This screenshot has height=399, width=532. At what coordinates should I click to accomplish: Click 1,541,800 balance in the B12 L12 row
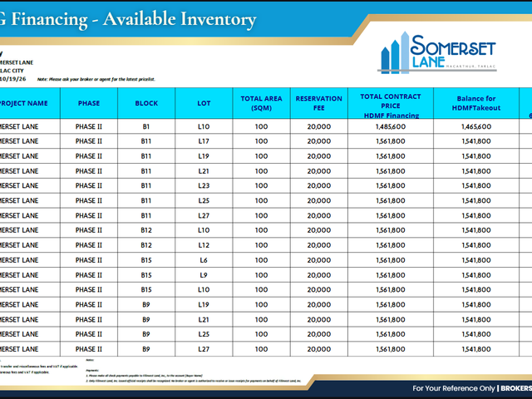[x=476, y=245]
